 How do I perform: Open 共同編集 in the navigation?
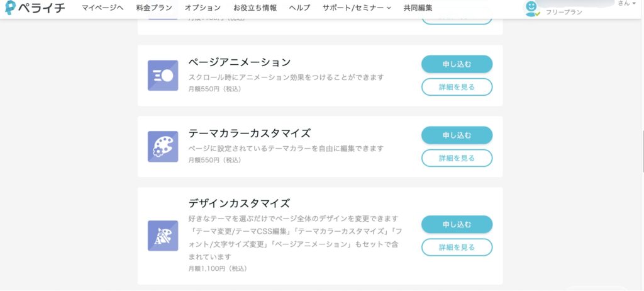pos(418,8)
